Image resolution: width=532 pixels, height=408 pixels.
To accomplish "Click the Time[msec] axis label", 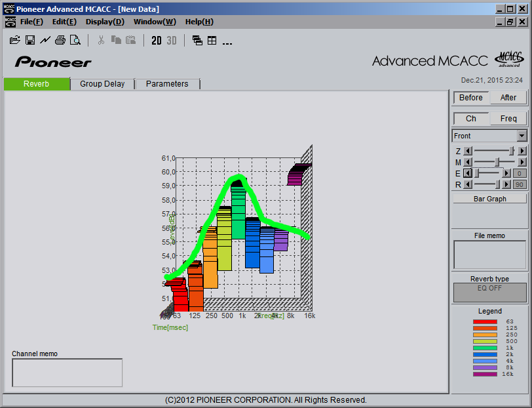I will pos(170,327).
